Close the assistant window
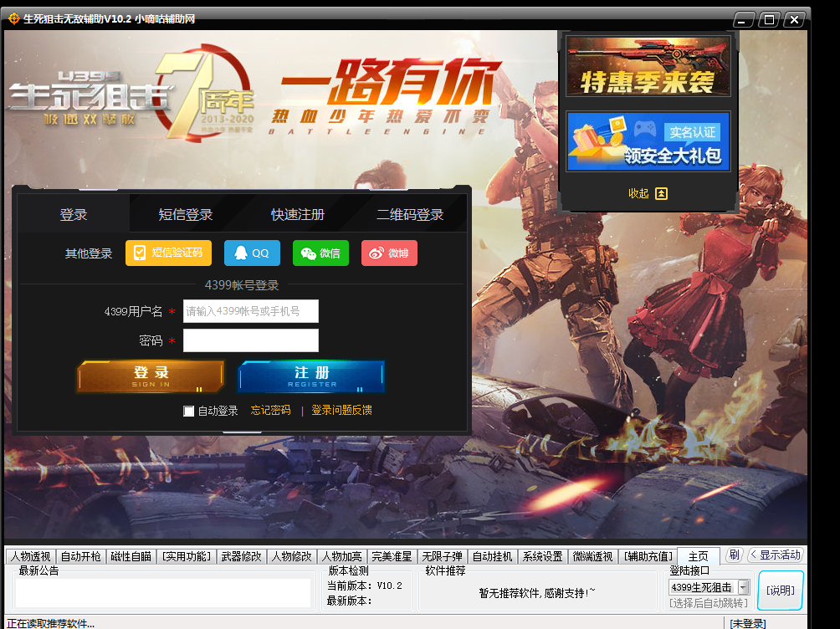The width and height of the screenshot is (840, 629). tap(795, 20)
